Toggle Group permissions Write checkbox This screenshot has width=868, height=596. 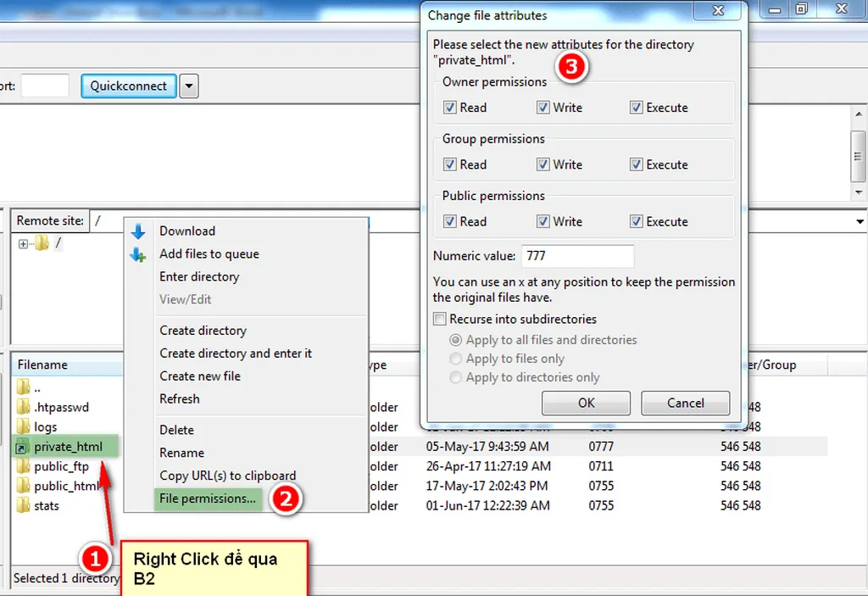[x=542, y=164]
